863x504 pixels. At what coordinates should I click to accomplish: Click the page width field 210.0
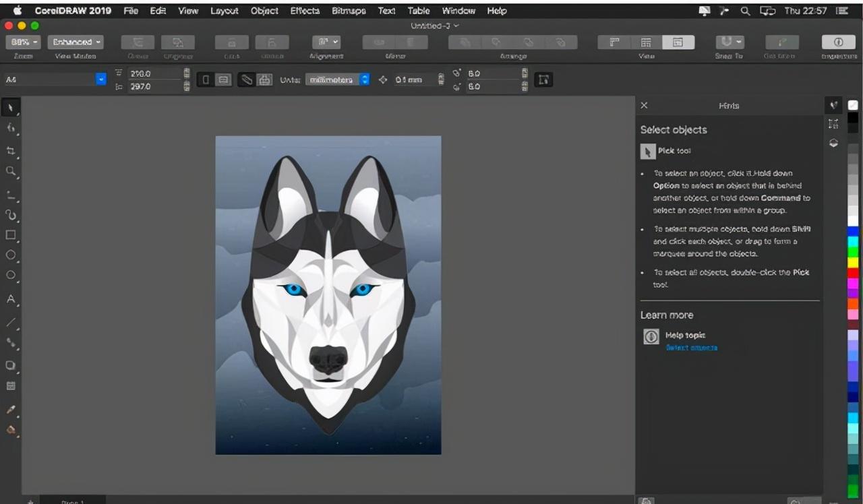[x=154, y=73]
